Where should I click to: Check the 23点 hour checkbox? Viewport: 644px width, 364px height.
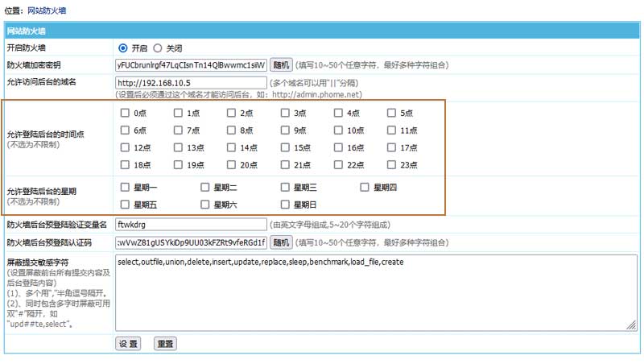[392, 165]
